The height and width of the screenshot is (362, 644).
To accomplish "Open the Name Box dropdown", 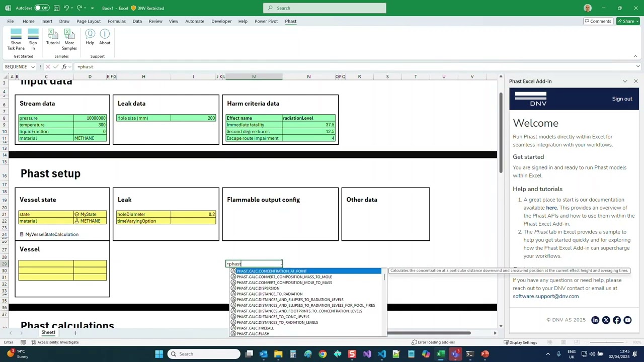I will tap(33, 67).
